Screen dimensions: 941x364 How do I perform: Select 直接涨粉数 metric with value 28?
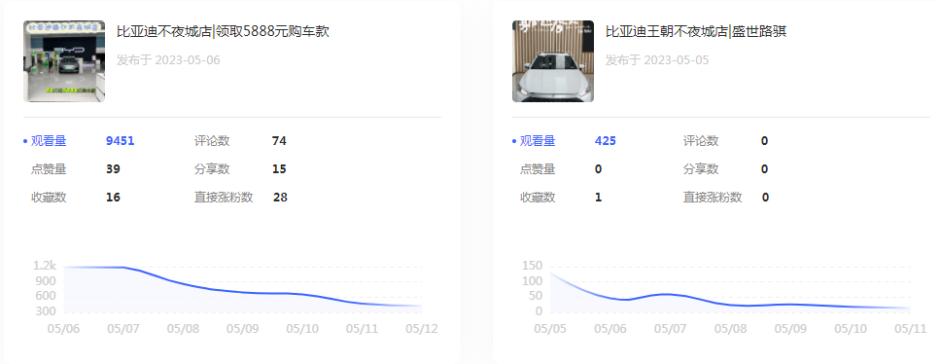click(223, 197)
